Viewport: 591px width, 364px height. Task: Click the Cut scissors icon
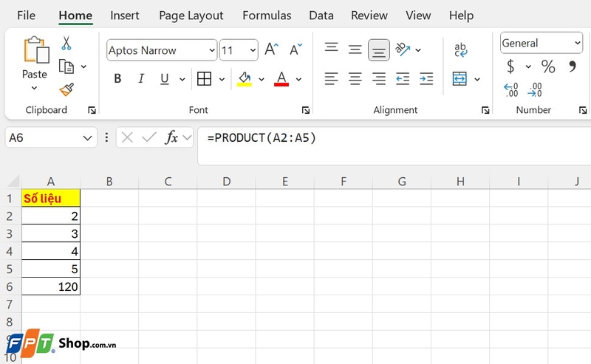66,44
